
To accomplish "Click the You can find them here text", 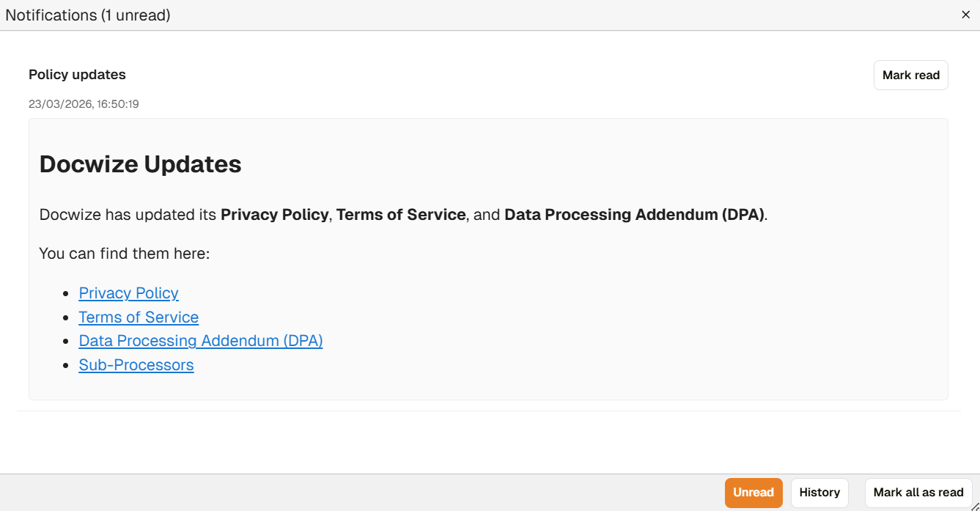I will click(125, 254).
